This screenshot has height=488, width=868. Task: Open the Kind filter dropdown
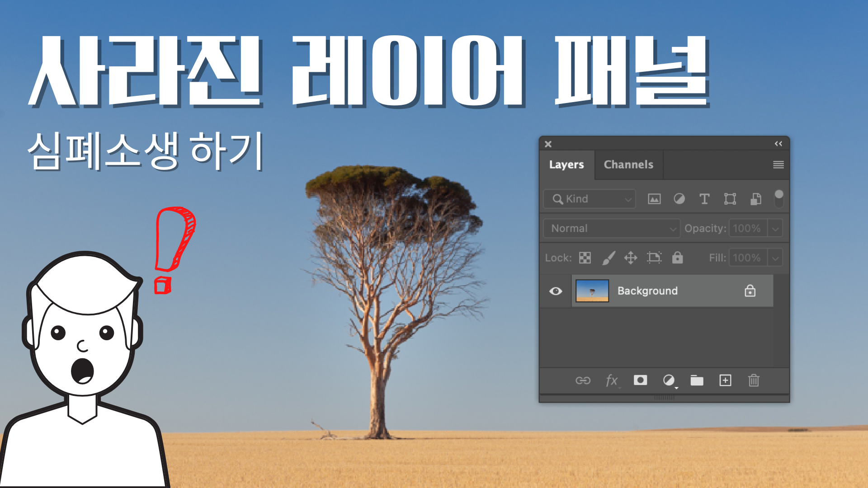[590, 199]
